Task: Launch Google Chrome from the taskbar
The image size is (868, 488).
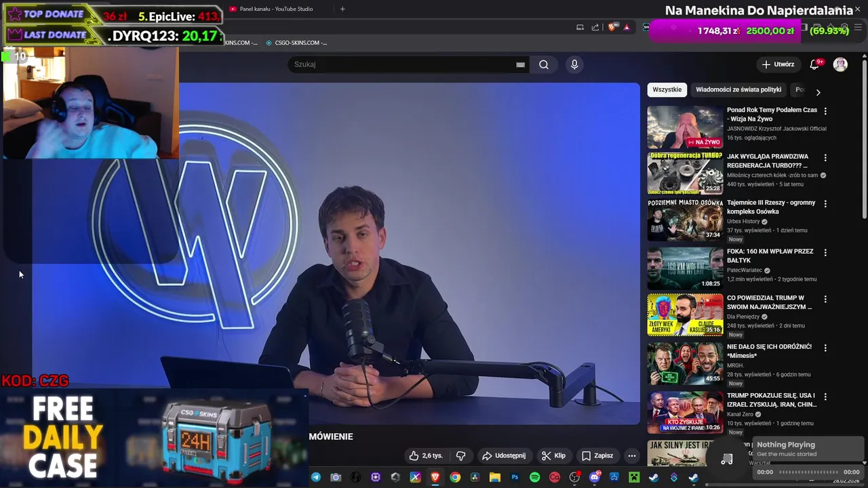Action: [455, 477]
